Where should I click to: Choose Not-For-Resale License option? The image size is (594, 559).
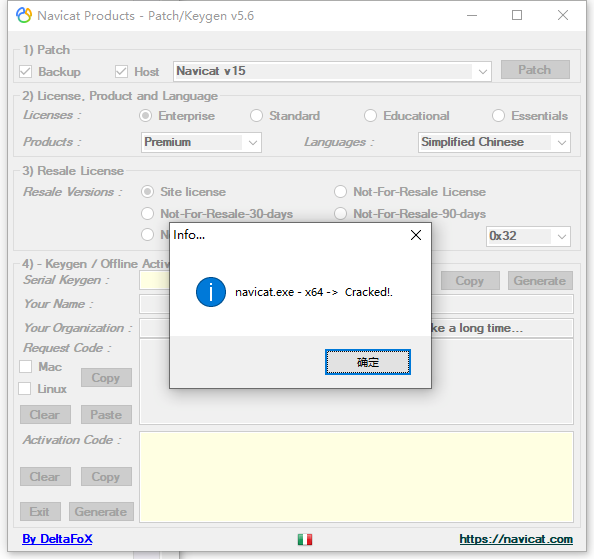[x=340, y=192]
